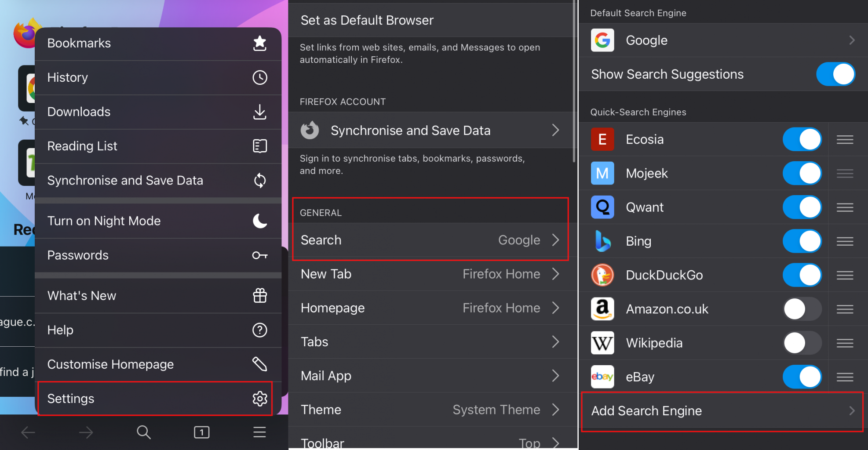868x450 pixels.
Task: Click the eBay logo icon
Action: [602, 377]
